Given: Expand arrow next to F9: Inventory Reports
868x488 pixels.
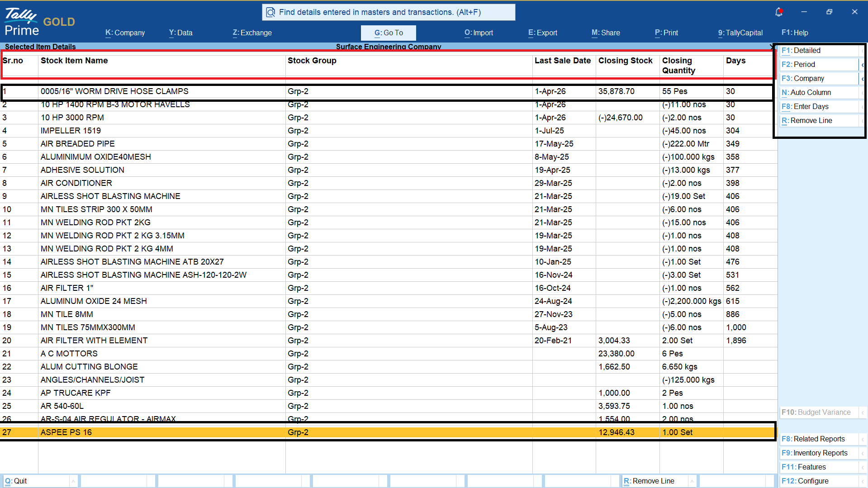Looking at the screenshot, I should [863, 453].
